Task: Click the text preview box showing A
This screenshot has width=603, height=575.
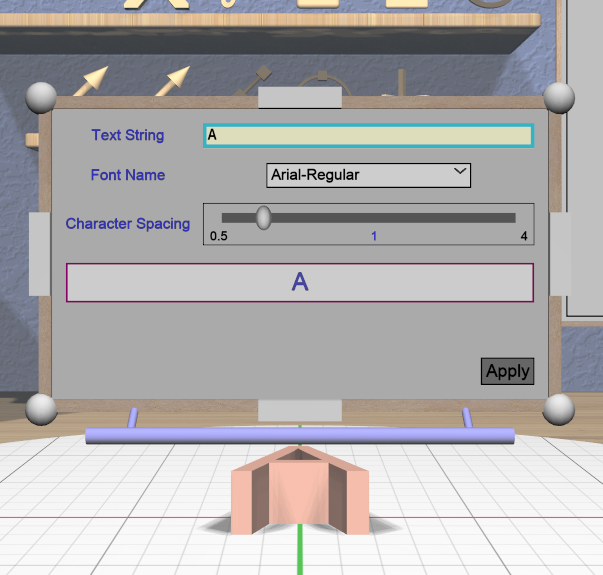Action: 299,282
